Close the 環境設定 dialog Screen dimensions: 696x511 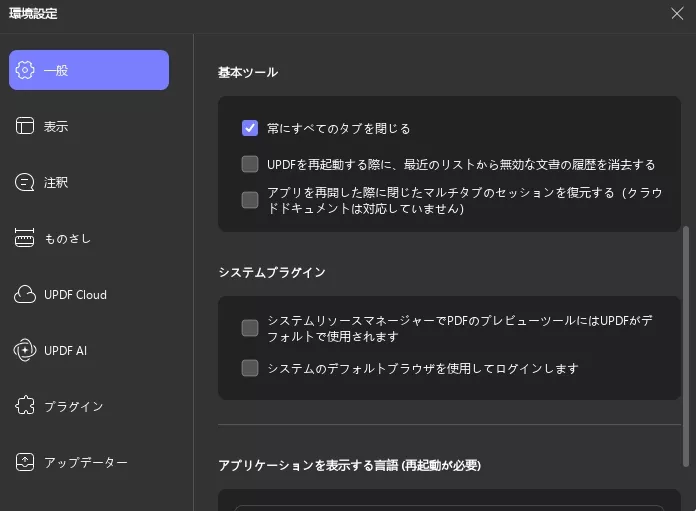click(x=677, y=13)
